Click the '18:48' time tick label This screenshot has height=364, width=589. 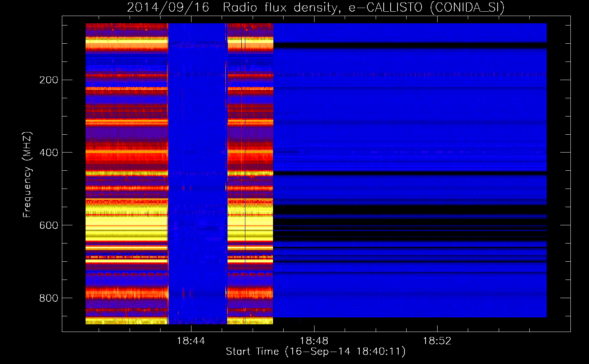[314, 341]
